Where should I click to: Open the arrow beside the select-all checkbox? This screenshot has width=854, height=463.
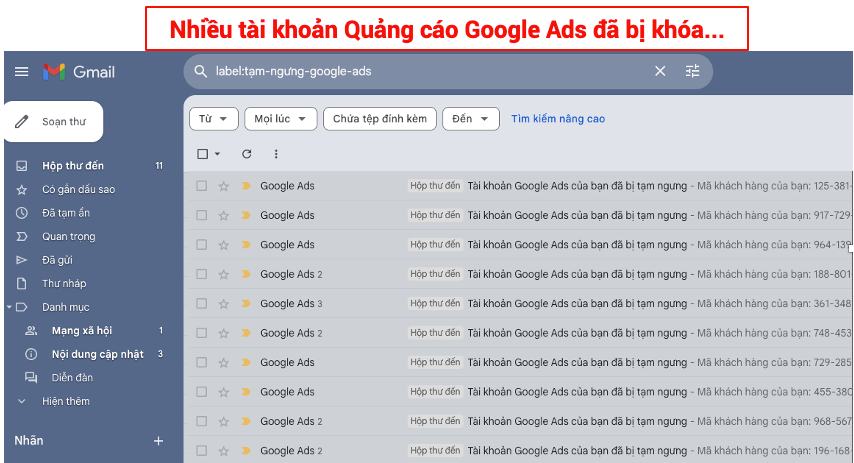[217, 154]
